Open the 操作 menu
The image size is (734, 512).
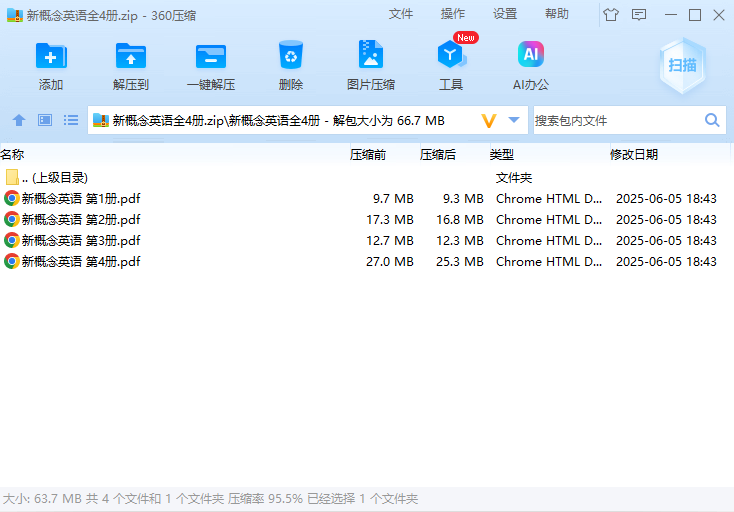point(453,14)
